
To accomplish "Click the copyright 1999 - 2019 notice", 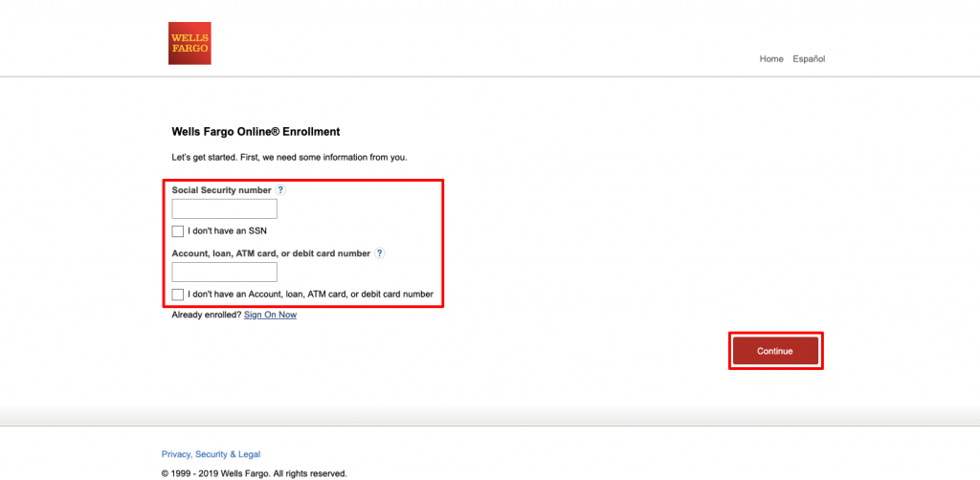I will (254, 473).
